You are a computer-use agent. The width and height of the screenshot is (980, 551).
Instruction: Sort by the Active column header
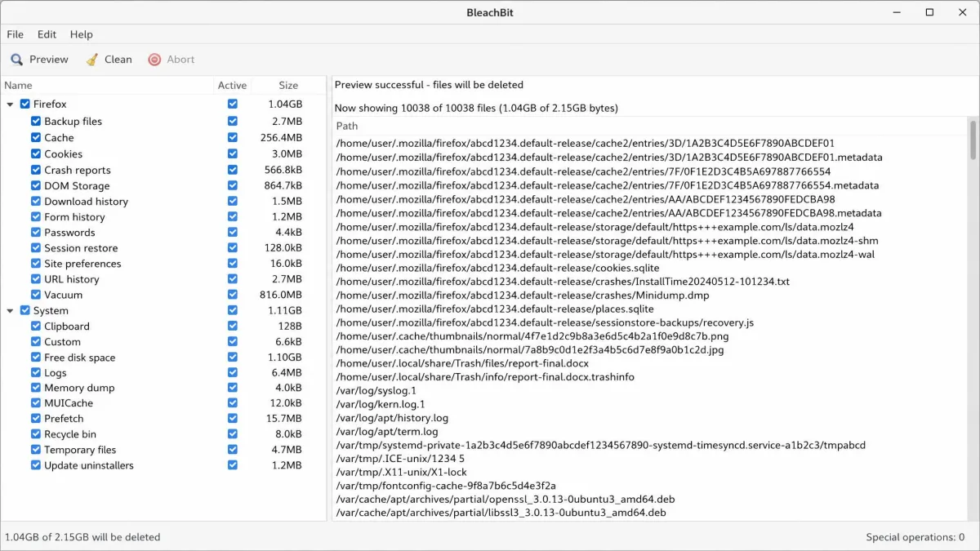click(x=232, y=86)
